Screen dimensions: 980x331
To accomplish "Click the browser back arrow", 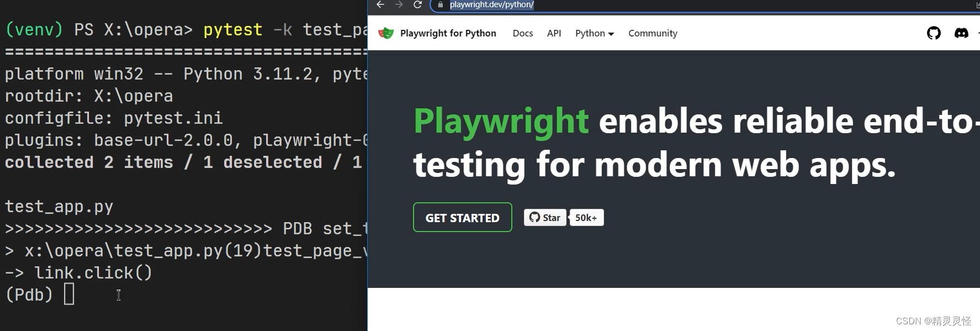I will [380, 4].
